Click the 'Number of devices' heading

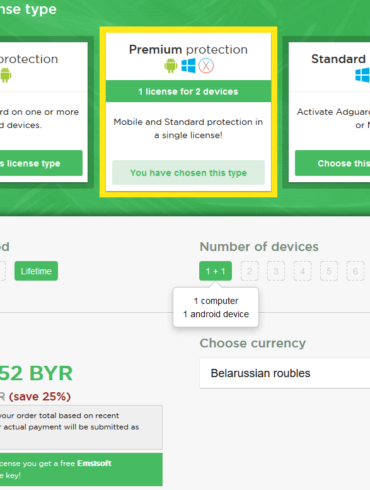259,247
